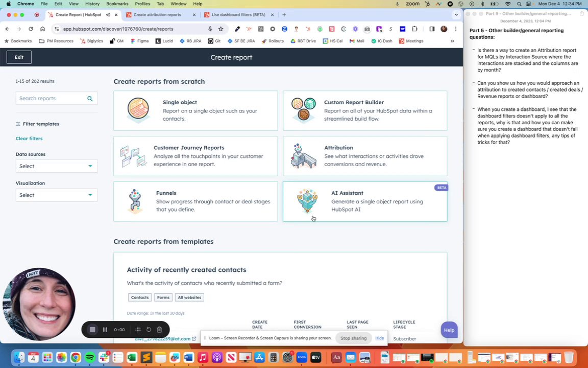The height and width of the screenshot is (368, 588).
Task: Open the PM Resources bookmark folder
Action: (56, 41)
